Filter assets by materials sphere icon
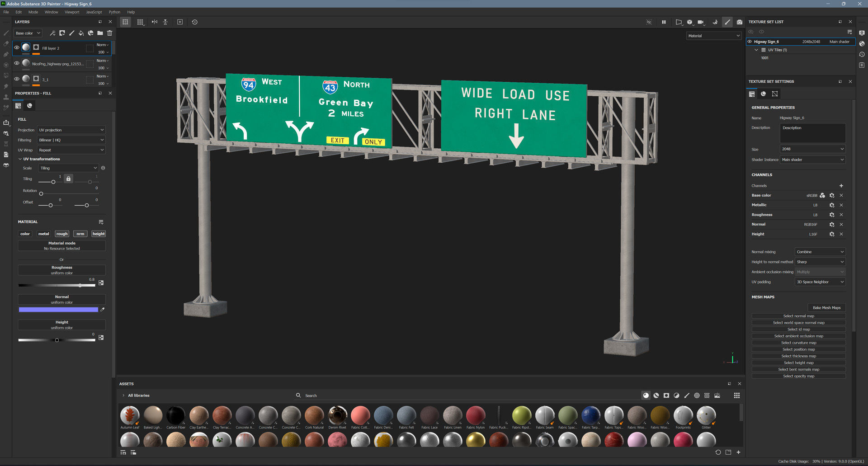 (646, 395)
